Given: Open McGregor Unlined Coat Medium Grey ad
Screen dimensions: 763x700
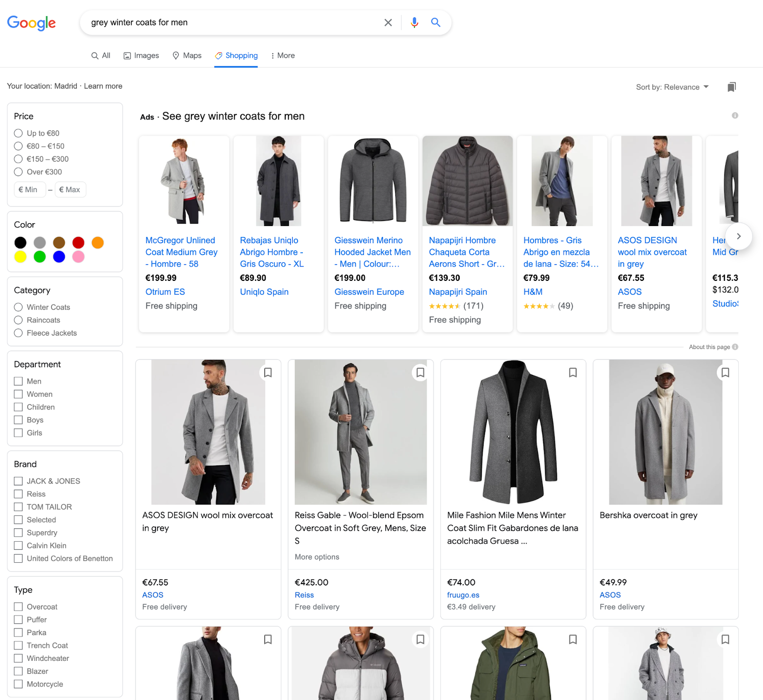Looking at the screenshot, I should click(181, 252).
